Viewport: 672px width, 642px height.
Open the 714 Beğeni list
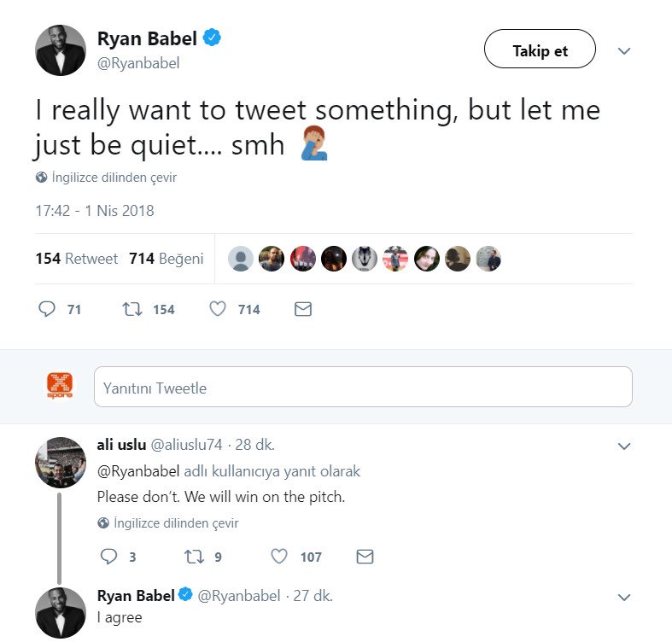(x=166, y=259)
